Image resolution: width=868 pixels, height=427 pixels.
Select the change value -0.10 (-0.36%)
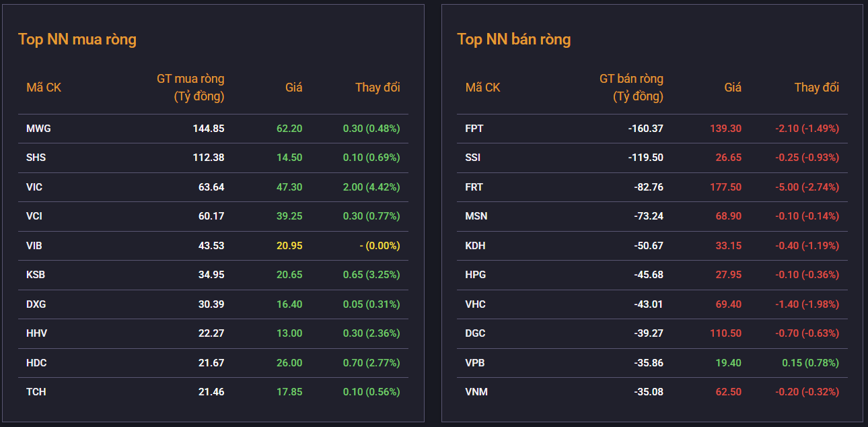click(807, 275)
